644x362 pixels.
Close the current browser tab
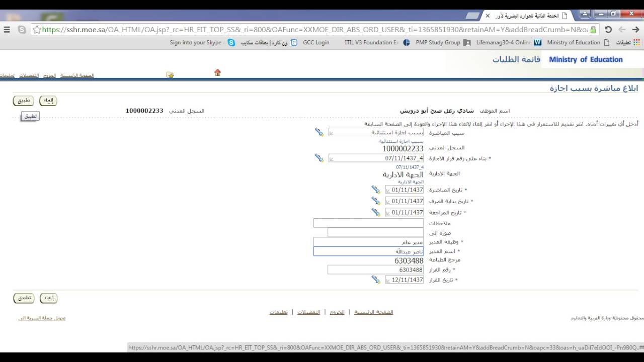[488, 16]
